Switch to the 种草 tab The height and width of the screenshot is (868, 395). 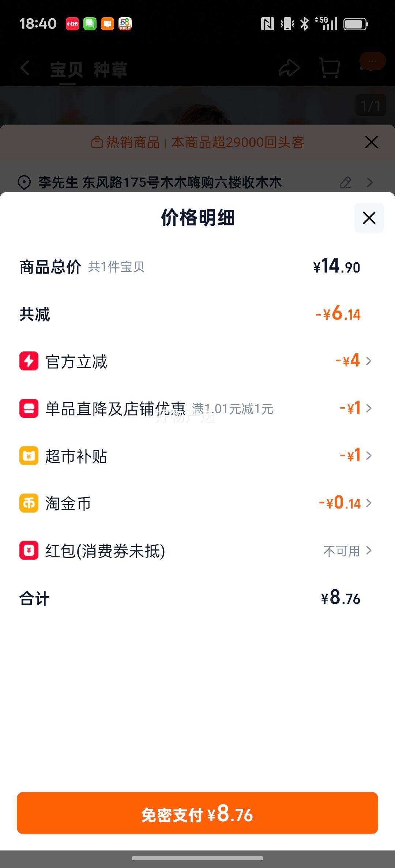(110, 69)
